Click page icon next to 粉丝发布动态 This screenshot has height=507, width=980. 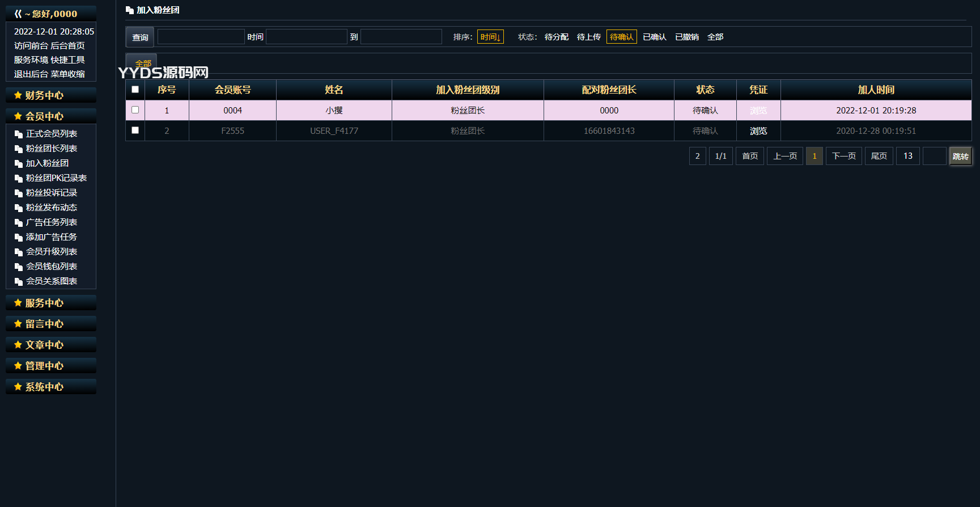click(x=19, y=208)
